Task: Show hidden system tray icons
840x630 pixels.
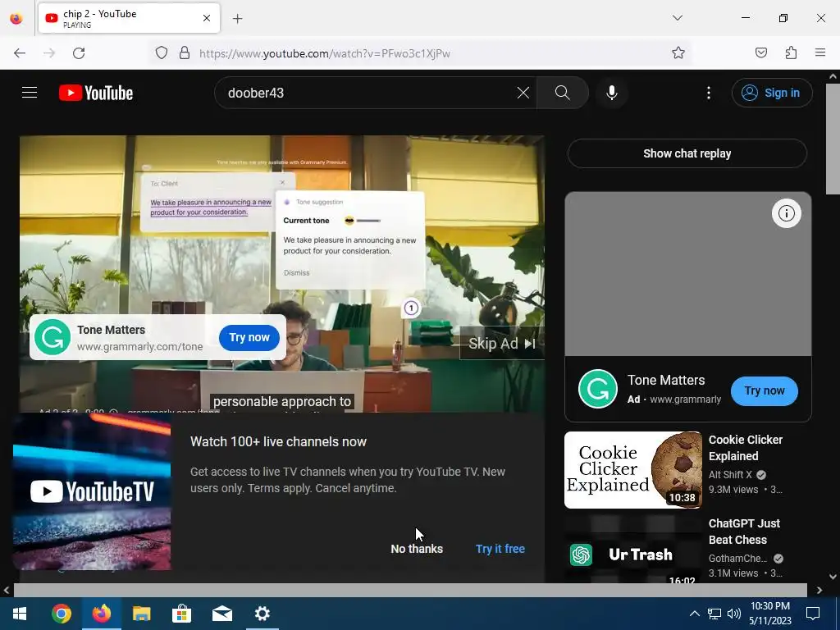Action: (694, 614)
